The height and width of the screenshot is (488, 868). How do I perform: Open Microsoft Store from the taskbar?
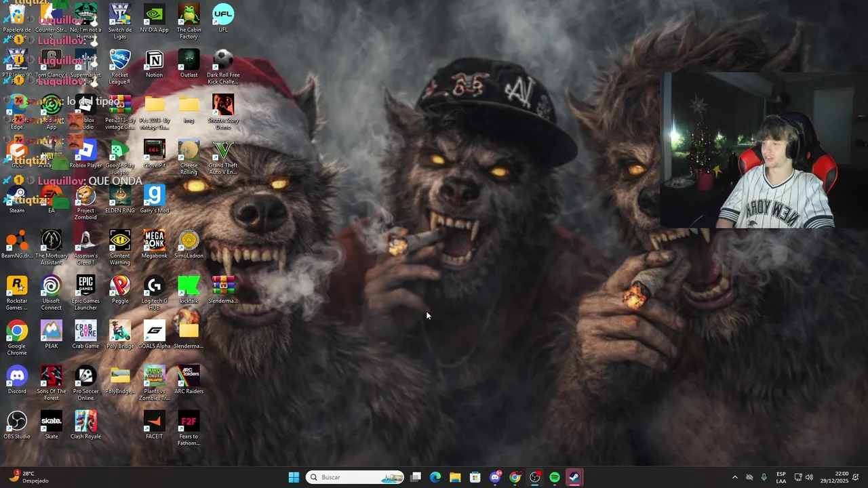click(475, 477)
